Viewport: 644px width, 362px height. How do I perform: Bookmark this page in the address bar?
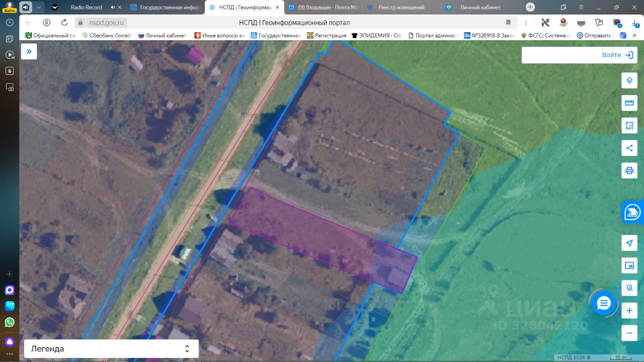(508, 23)
